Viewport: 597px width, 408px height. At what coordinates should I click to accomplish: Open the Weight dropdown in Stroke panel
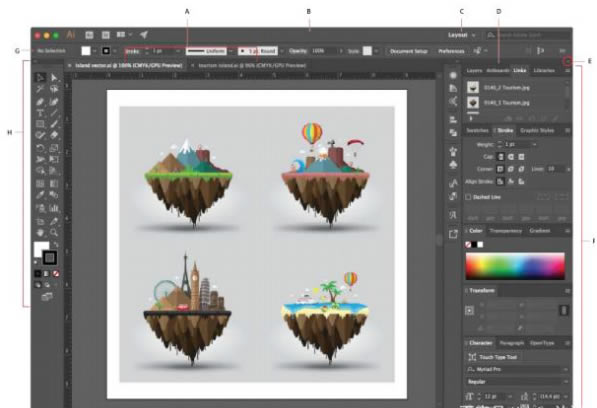535,145
